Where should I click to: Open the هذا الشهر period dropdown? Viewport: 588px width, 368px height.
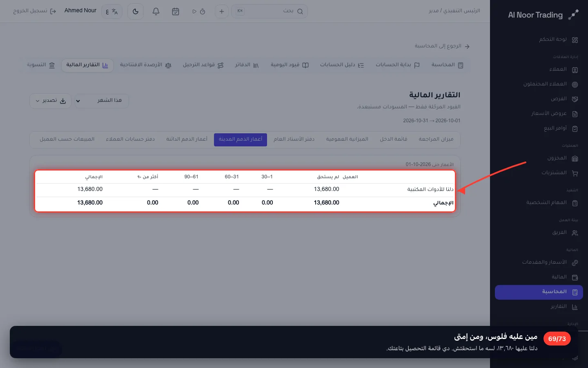(102, 101)
